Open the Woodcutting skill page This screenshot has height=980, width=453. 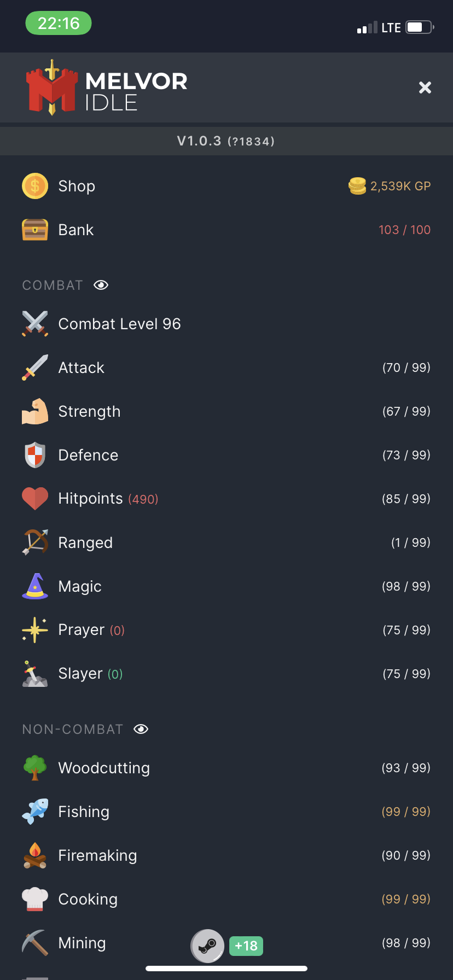pyautogui.click(x=104, y=767)
